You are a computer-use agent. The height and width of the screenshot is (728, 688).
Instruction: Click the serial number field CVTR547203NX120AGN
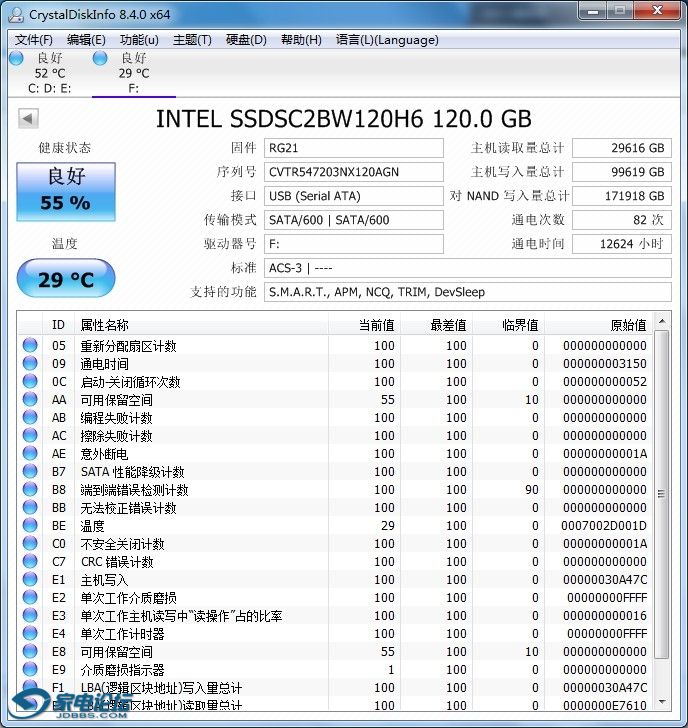(x=354, y=172)
